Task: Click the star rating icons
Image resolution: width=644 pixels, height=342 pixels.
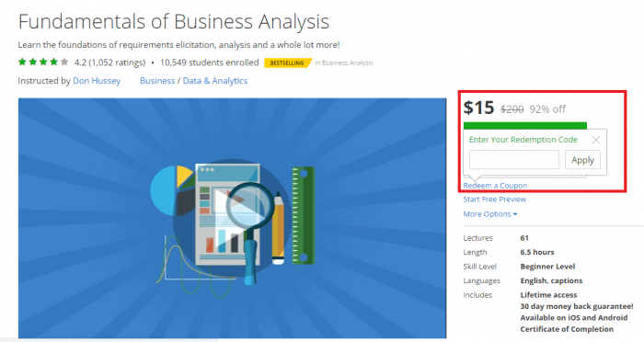Action: [x=43, y=63]
